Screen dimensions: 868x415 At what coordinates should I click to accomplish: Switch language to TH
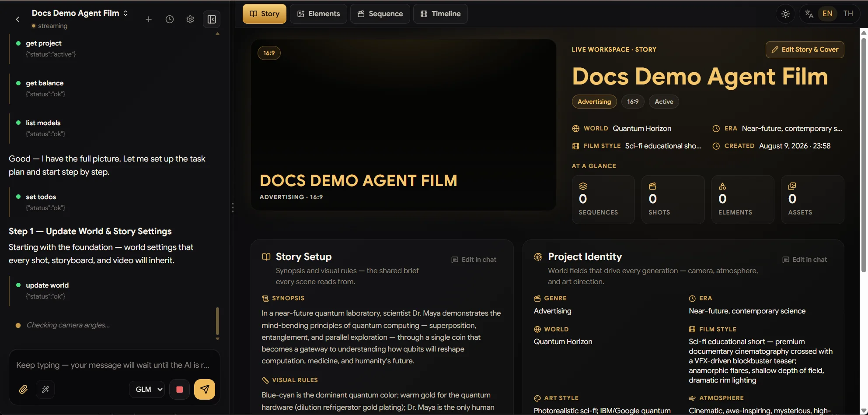(x=848, y=14)
